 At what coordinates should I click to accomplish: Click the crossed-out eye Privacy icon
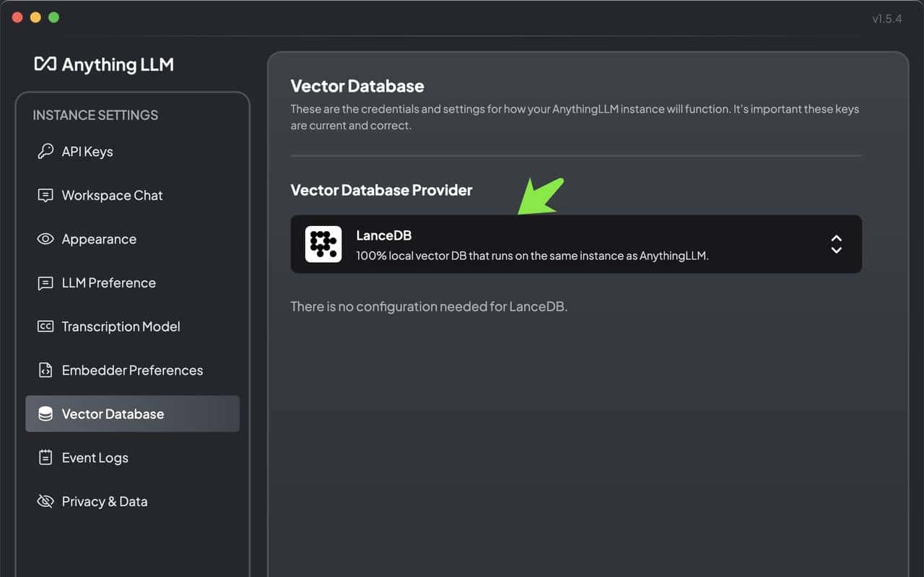pos(45,501)
